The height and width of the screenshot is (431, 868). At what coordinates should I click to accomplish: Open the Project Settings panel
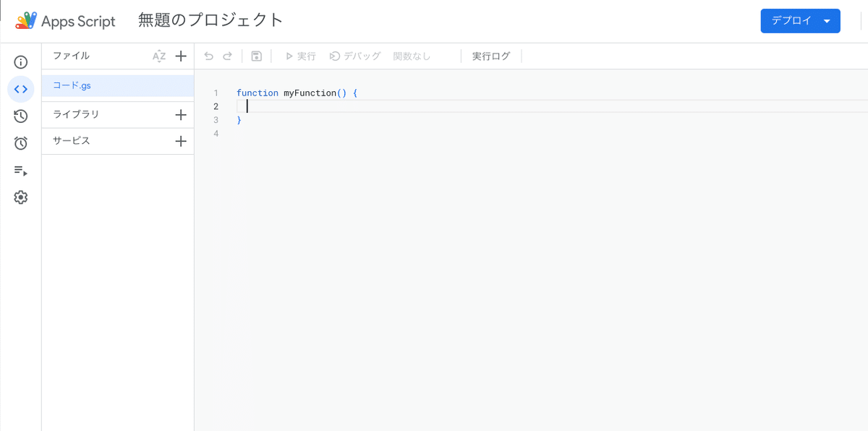coord(20,197)
